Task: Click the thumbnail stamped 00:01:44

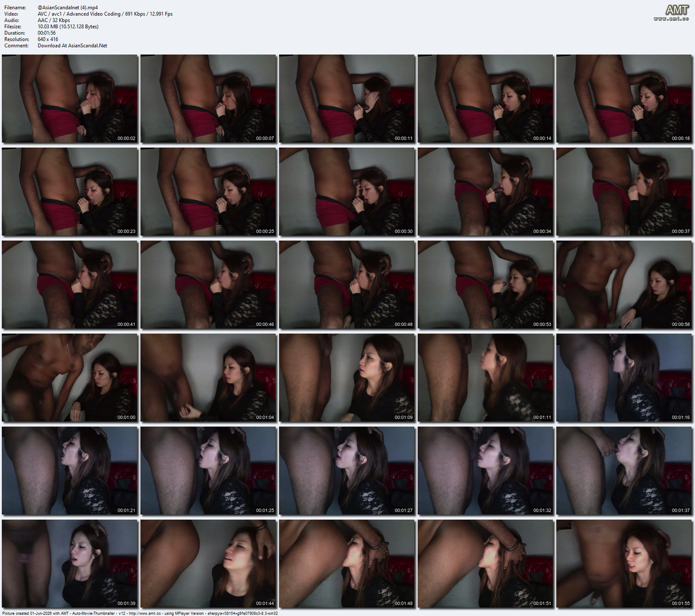Action: click(x=208, y=564)
